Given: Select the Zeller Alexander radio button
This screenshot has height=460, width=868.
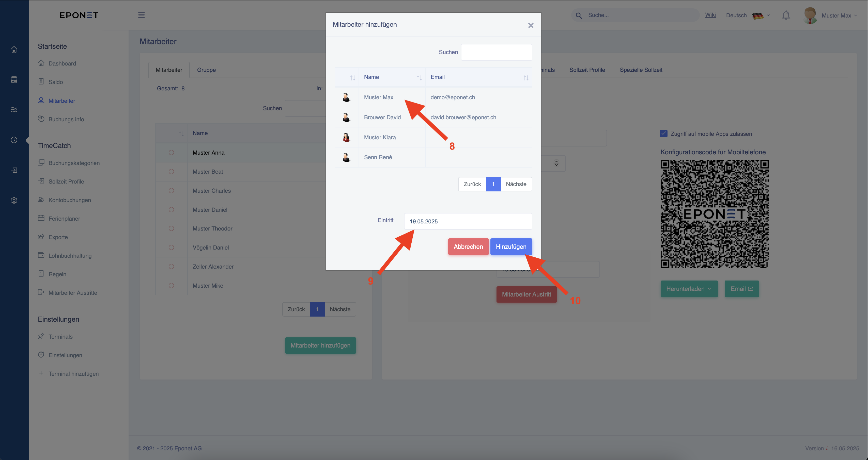Looking at the screenshot, I should pos(171,266).
